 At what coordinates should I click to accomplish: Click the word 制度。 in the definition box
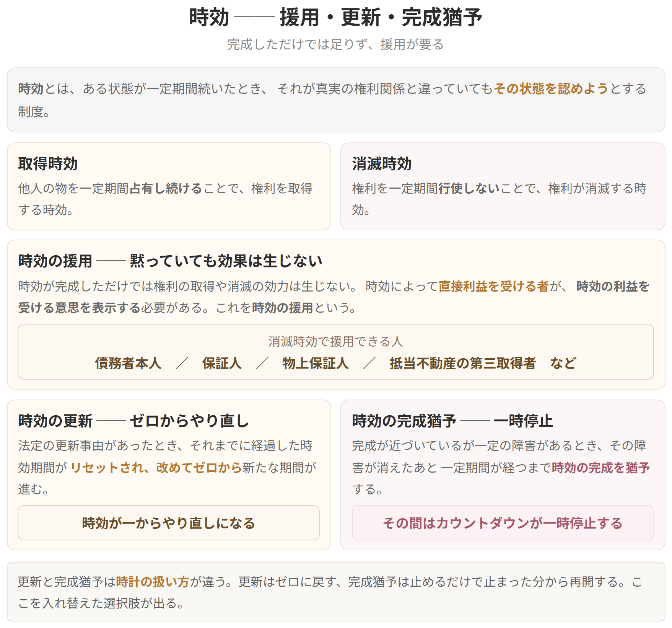pyautogui.click(x=34, y=112)
